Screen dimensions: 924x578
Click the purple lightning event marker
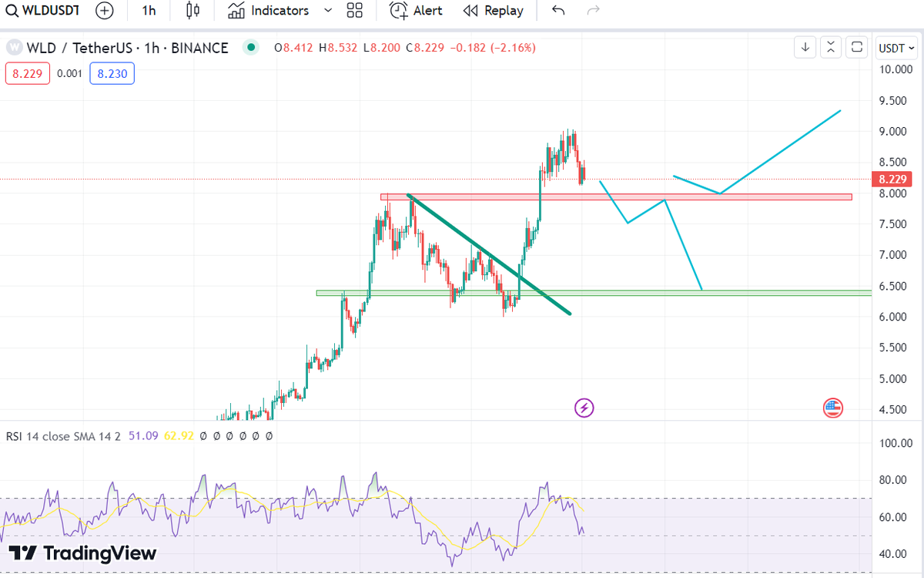584,408
